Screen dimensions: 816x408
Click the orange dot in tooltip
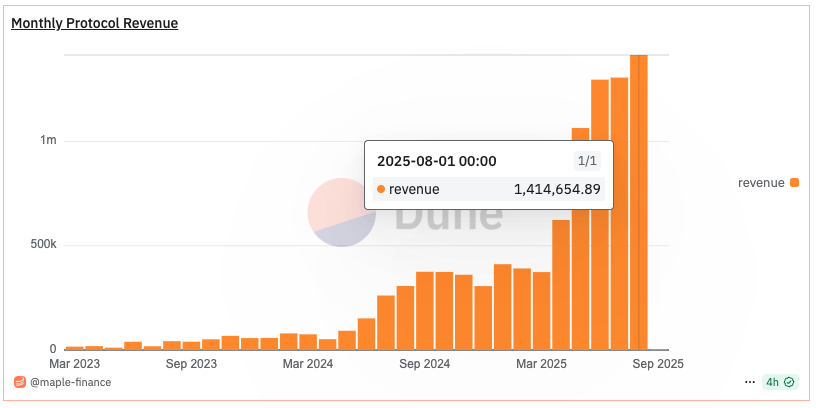(381, 189)
